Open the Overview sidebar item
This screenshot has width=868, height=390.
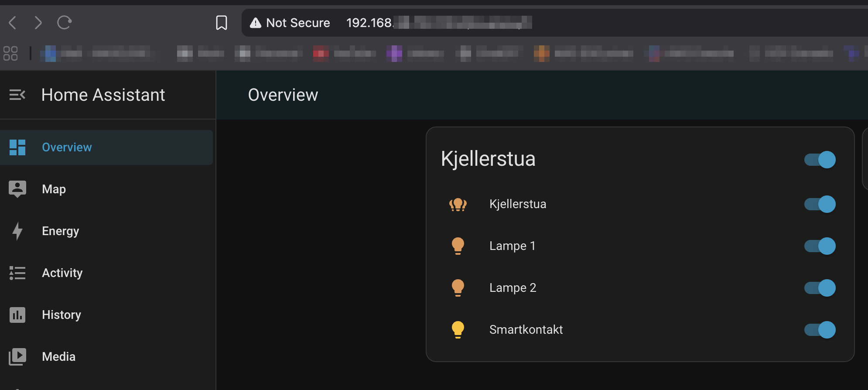coord(106,147)
